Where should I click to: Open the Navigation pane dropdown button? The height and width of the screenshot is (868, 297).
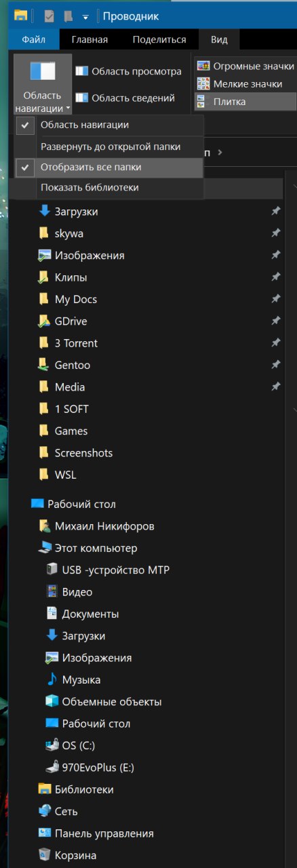(x=42, y=85)
